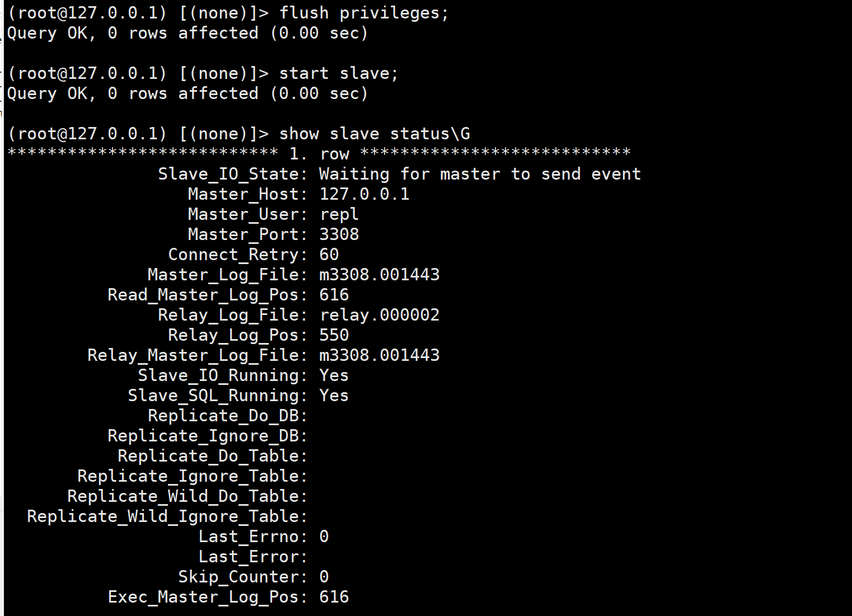
Task: Click the Relay_Log_Pos value 550
Action: click(x=334, y=335)
